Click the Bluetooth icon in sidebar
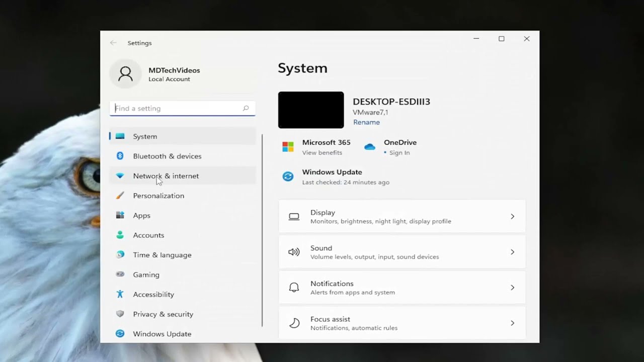644x362 pixels. pos(120,156)
